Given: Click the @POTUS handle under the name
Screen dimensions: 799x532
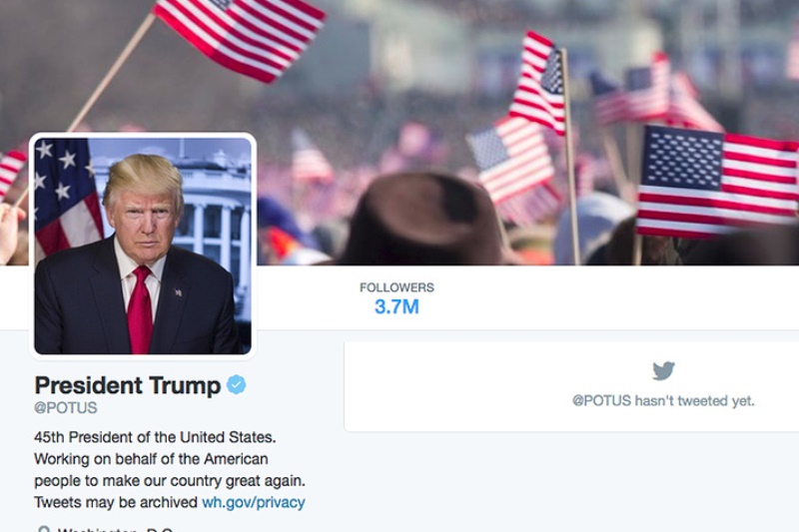Looking at the screenshot, I should tap(65, 408).
